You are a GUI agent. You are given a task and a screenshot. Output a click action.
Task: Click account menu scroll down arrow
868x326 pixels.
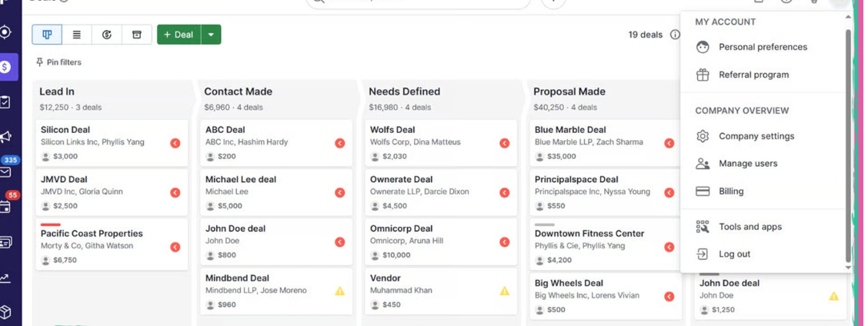point(849,268)
